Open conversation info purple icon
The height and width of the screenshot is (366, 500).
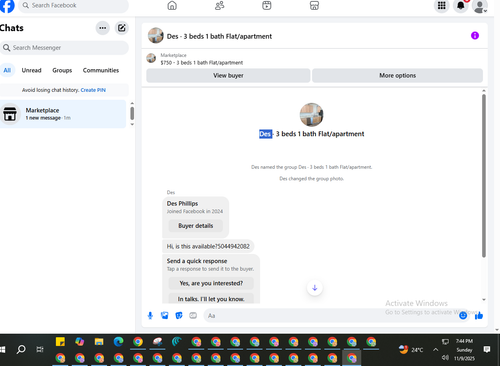pyautogui.click(x=475, y=36)
